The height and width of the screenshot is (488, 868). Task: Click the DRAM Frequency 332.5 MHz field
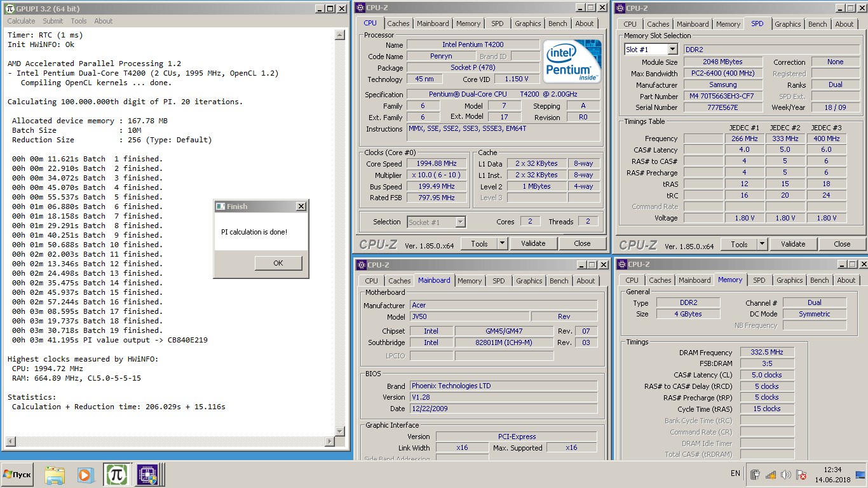(x=767, y=353)
